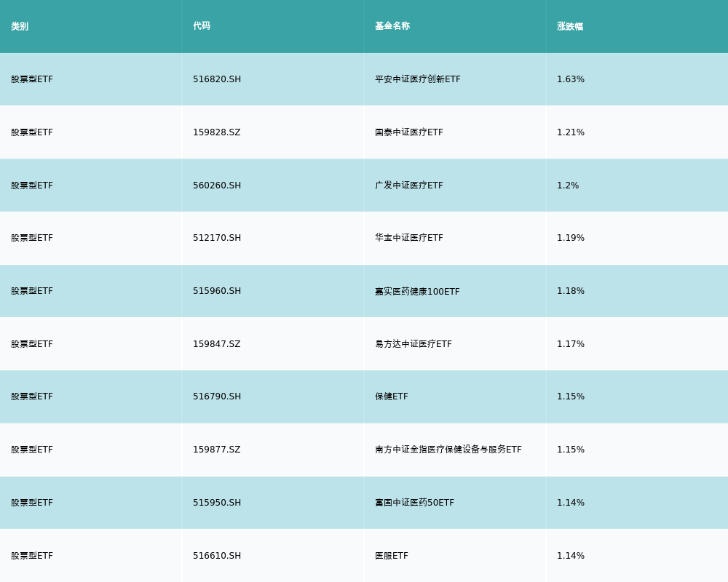The image size is (728, 582).
Task: Select code 515950.SH
Action: click(217, 503)
